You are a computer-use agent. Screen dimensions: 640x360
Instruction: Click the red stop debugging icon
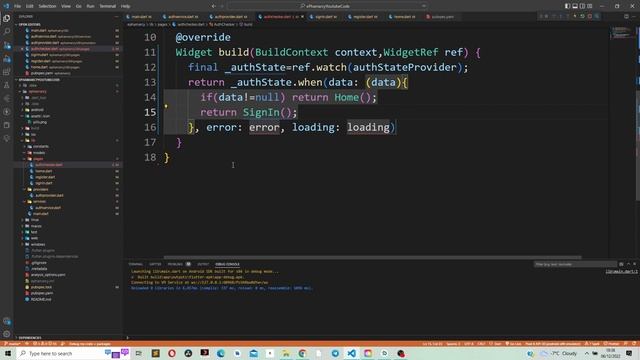(590, 16)
